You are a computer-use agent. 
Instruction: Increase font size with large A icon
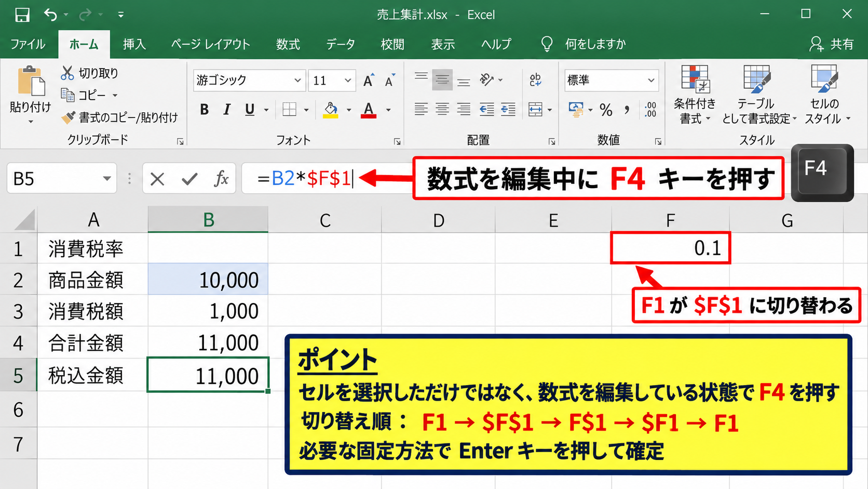coord(369,81)
